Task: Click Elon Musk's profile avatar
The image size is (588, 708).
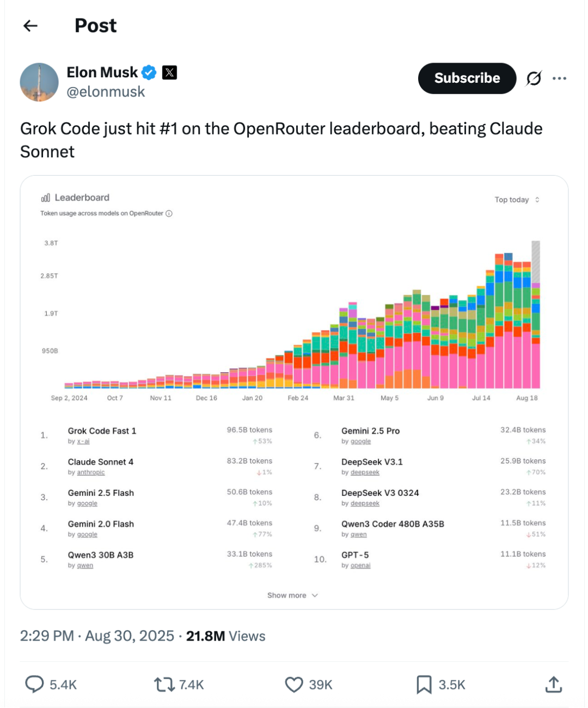Action: pos(39,82)
